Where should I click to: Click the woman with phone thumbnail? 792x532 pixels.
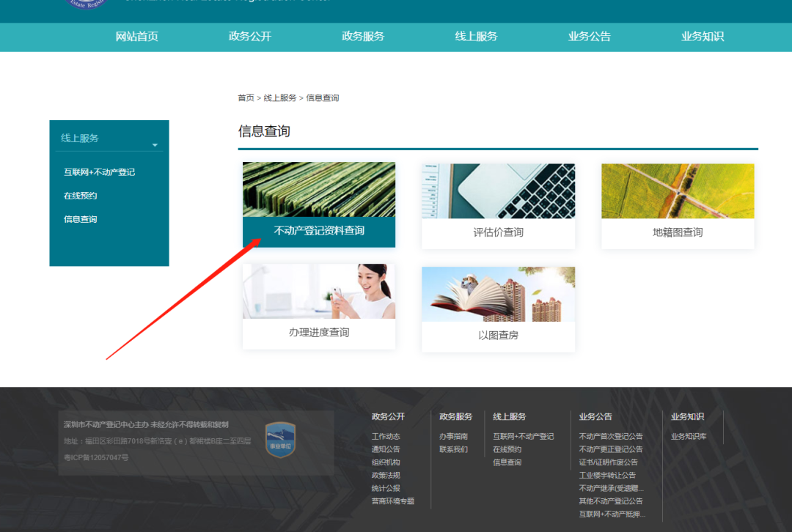[x=319, y=291]
